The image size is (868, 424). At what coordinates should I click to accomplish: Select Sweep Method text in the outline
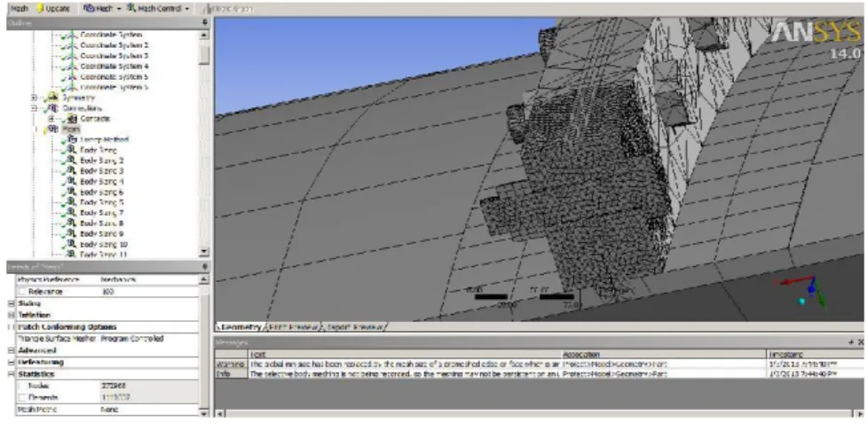104,139
